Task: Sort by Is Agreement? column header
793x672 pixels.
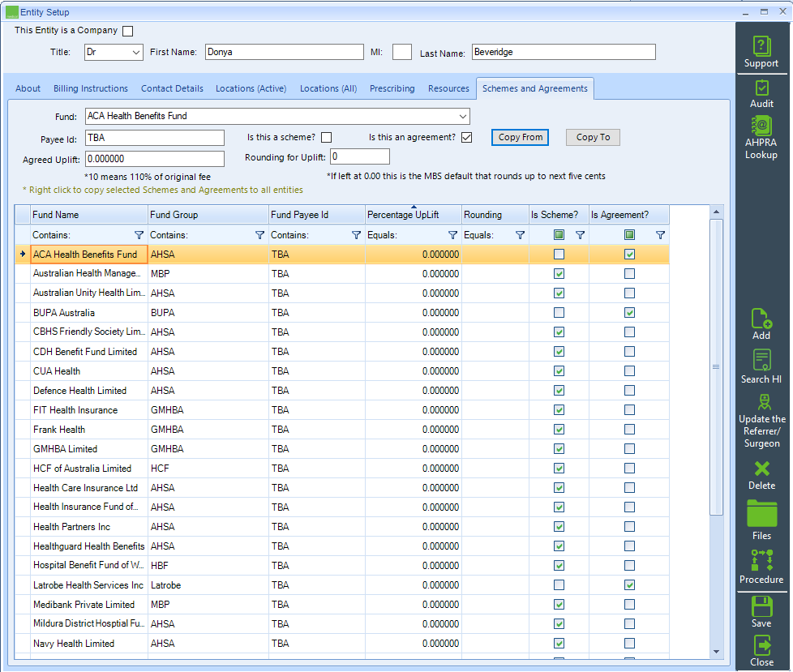Action: tap(629, 215)
